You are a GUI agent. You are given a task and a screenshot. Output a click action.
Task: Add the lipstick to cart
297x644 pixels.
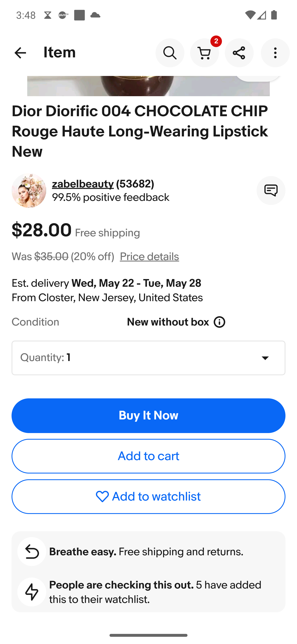click(148, 456)
